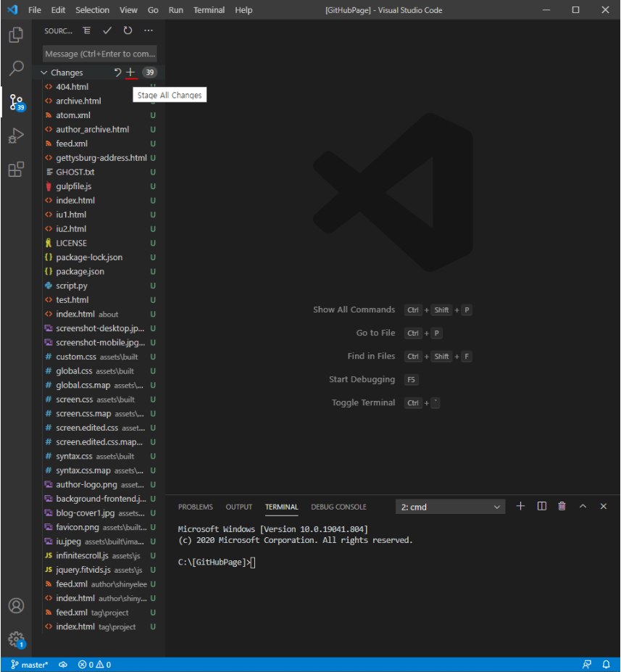This screenshot has height=672, width=621.
Task: Select 404.html in Changes list
Action: (101, 86)
